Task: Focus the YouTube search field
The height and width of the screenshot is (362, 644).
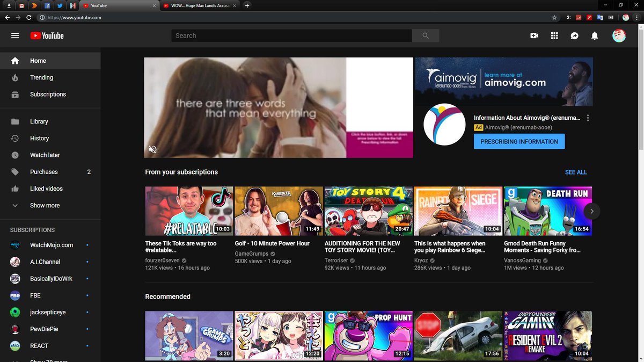Action: 291,35
